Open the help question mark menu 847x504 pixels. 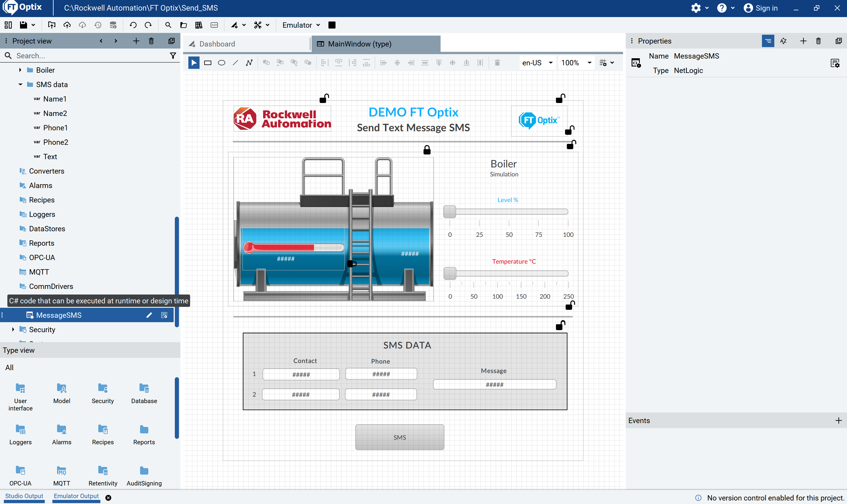click(725, 8)
